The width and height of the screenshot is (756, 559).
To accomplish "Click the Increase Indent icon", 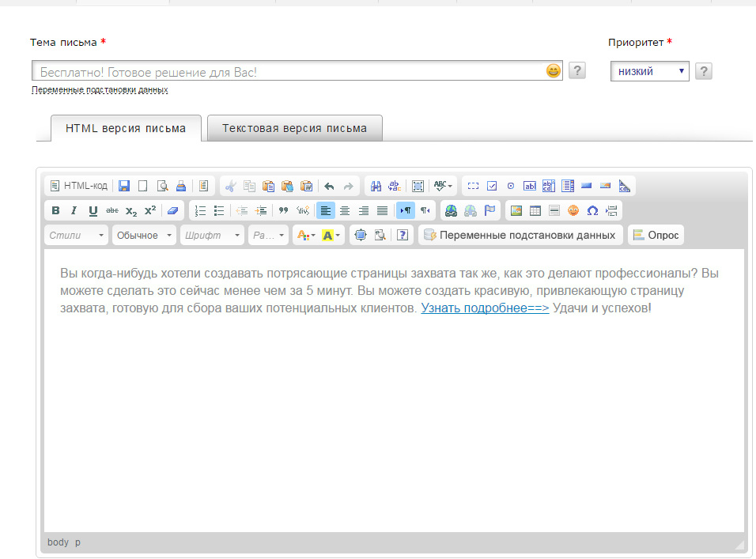I will pyautogui.click(x=261, y=210).
